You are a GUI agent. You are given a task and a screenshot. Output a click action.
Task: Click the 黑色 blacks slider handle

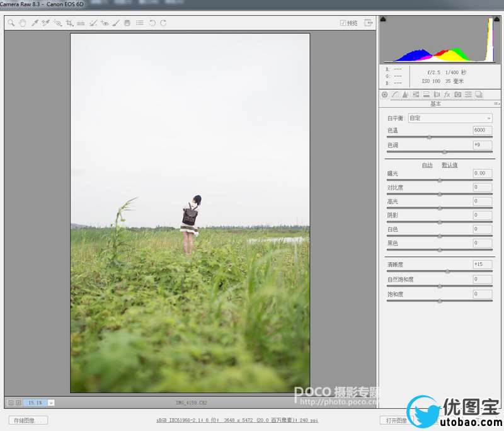click(440, 250)
